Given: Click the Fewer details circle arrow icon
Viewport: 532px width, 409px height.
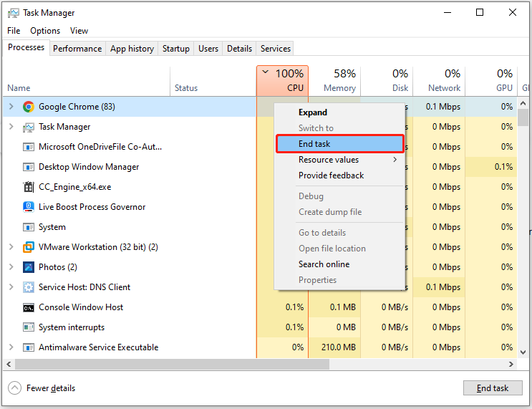Looking at the screenshot, I should (x=14, y=388).
